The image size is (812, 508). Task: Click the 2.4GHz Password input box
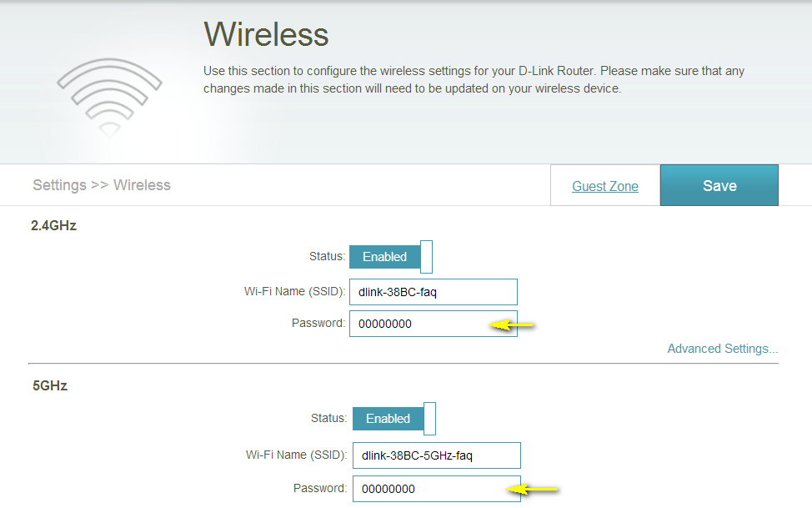(x=417, y=324)
